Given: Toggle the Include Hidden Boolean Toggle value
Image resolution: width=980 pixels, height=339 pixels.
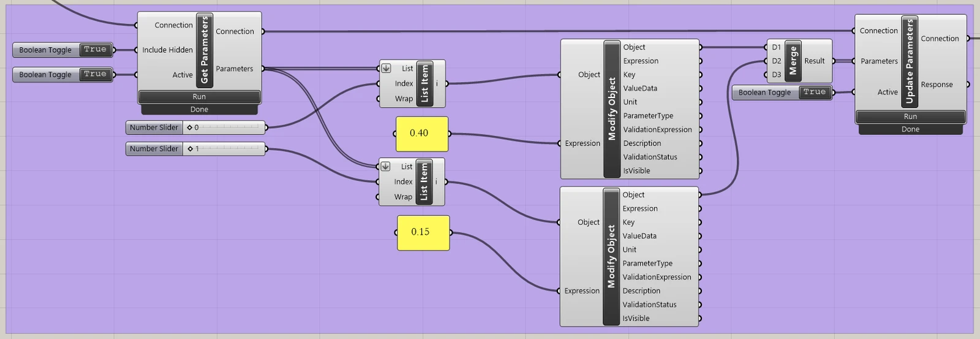Looking at the screenshot, I should coord(96,50).
